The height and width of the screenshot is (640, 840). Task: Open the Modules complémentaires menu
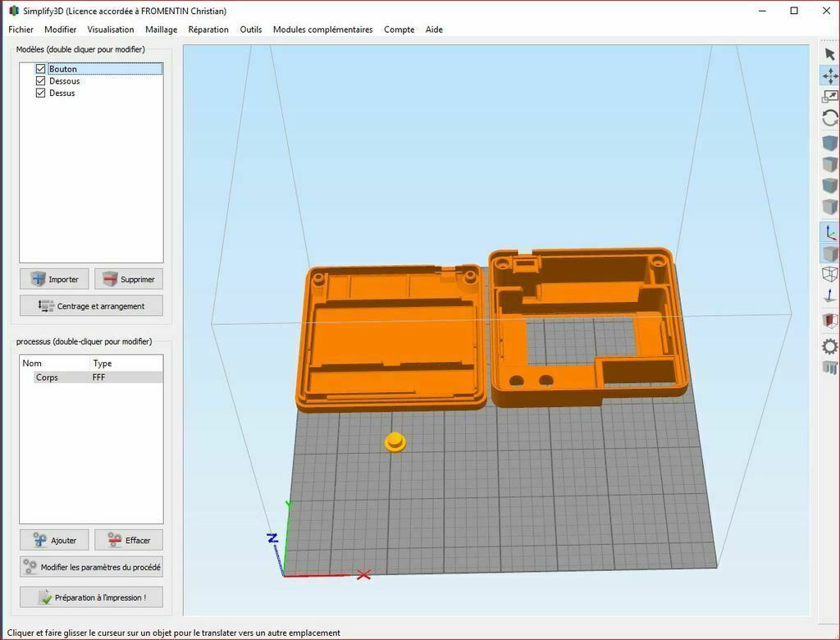[x=322, y=30]
